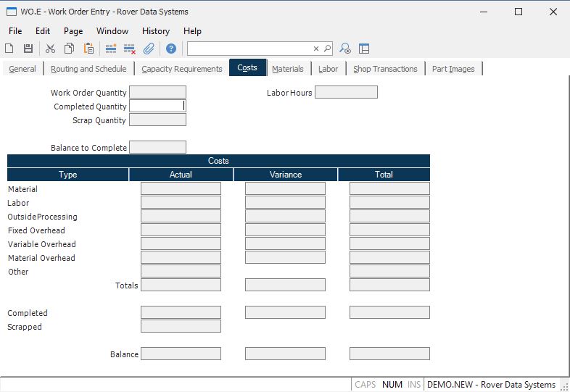This screenshot has width=570, height=392.
Task: Clear the toolbar search box with X
Action: [x=316, y=49]
